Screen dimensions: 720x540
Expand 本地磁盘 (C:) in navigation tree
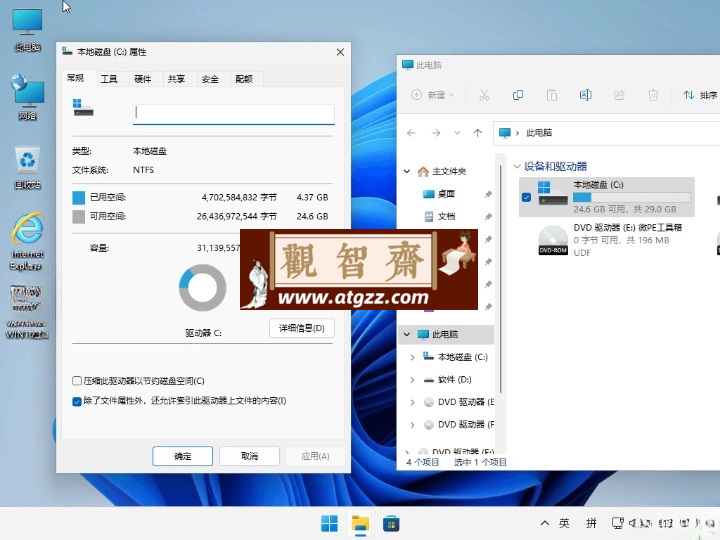click(412, 357)
